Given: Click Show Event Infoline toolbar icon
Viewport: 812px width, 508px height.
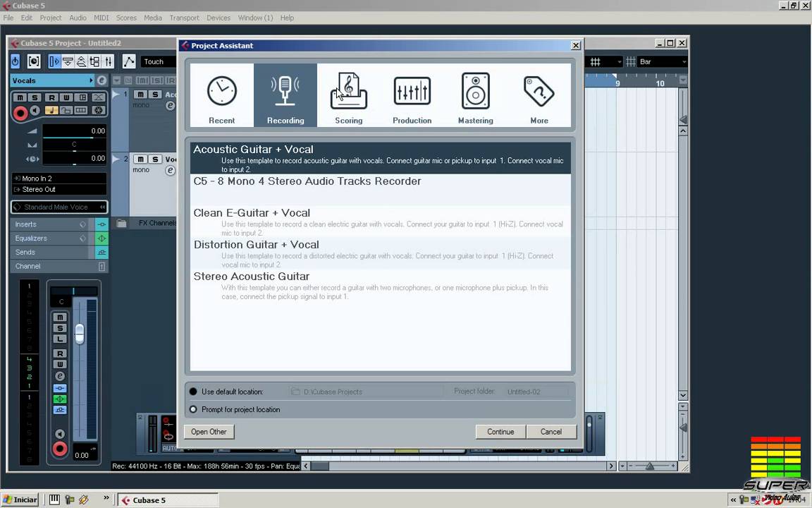Looking at the screenshot, I should pos(68,61).
